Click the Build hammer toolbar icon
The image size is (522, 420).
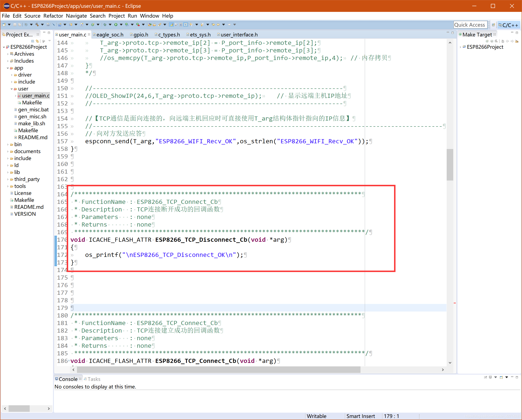pos(37,25)
